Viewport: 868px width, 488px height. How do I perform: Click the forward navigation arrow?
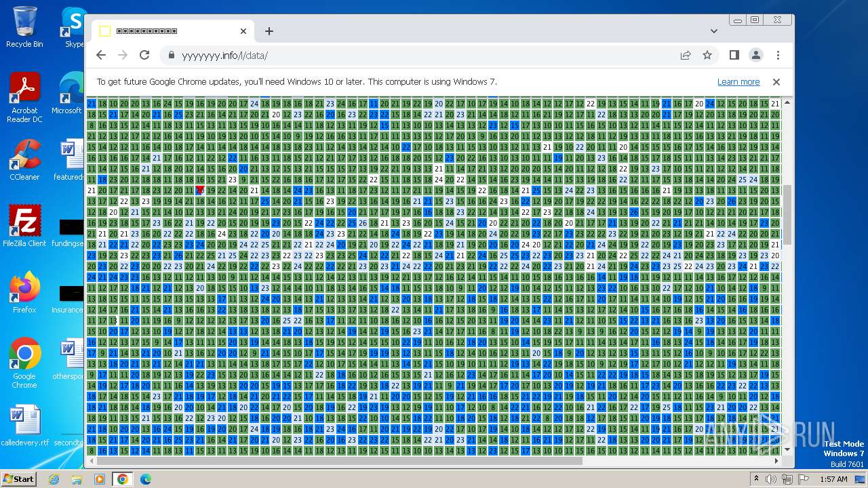123,55
